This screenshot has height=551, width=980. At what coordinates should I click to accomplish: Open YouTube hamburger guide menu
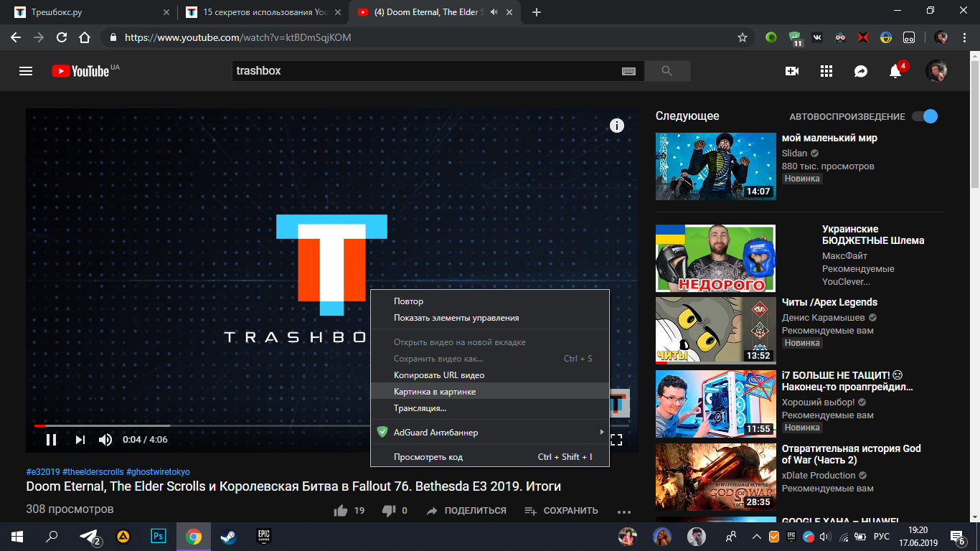(x=26, y=71)
